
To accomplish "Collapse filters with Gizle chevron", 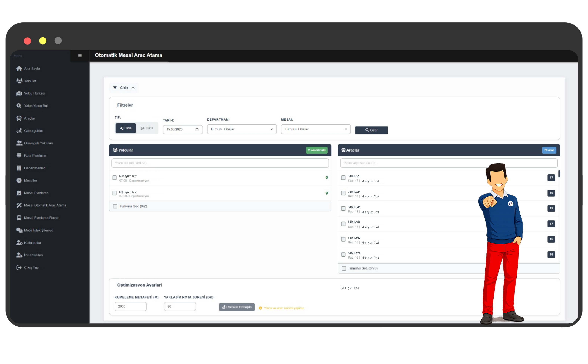I will [133, 88].
